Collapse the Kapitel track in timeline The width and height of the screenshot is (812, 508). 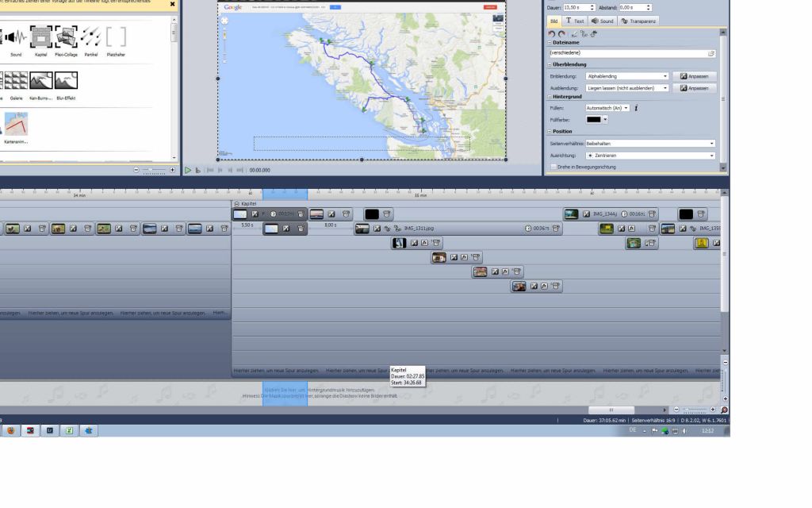236,204
